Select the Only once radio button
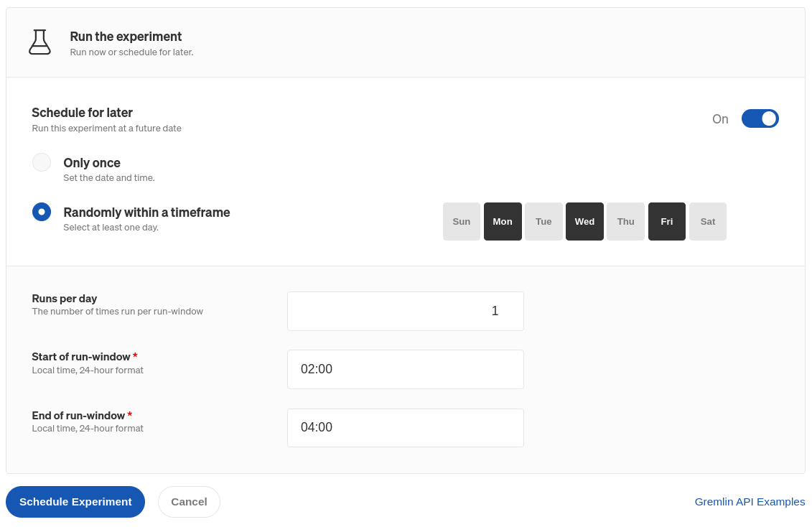 [42, 162]
